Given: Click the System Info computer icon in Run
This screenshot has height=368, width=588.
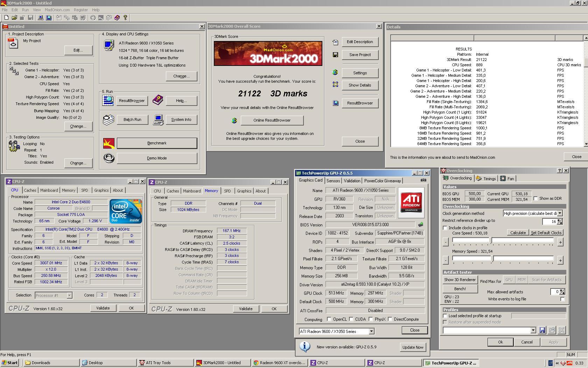Looking at the screenshot, I should 158,120.
